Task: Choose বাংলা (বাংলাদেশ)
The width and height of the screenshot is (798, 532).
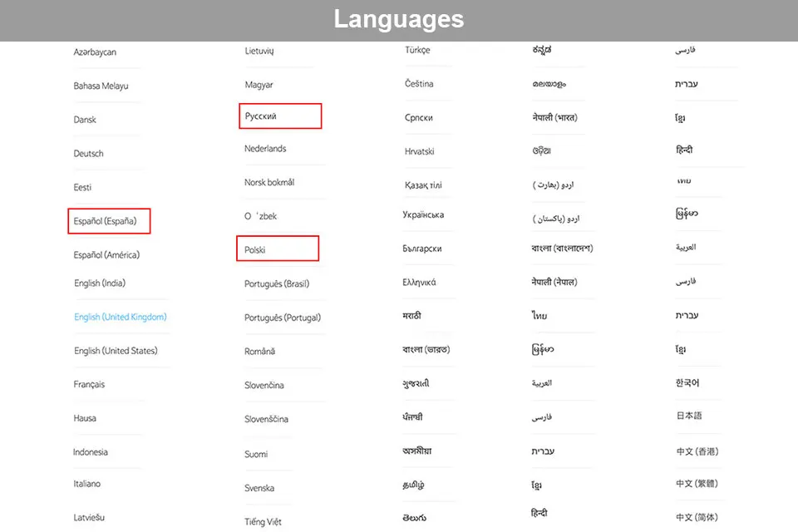Action: (562, 249)
